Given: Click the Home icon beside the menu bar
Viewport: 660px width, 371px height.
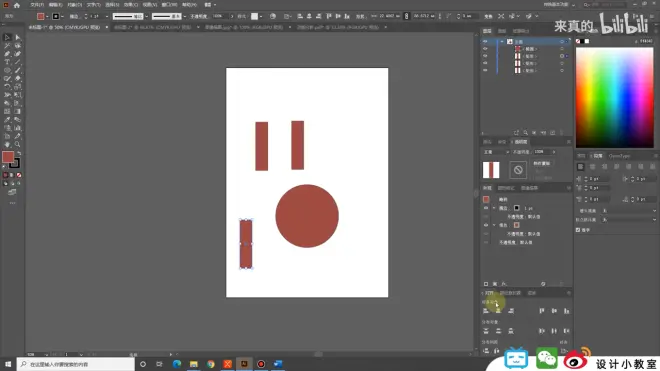Looking at the screenshot, I should pyautogui.click(x=17, y=5).
